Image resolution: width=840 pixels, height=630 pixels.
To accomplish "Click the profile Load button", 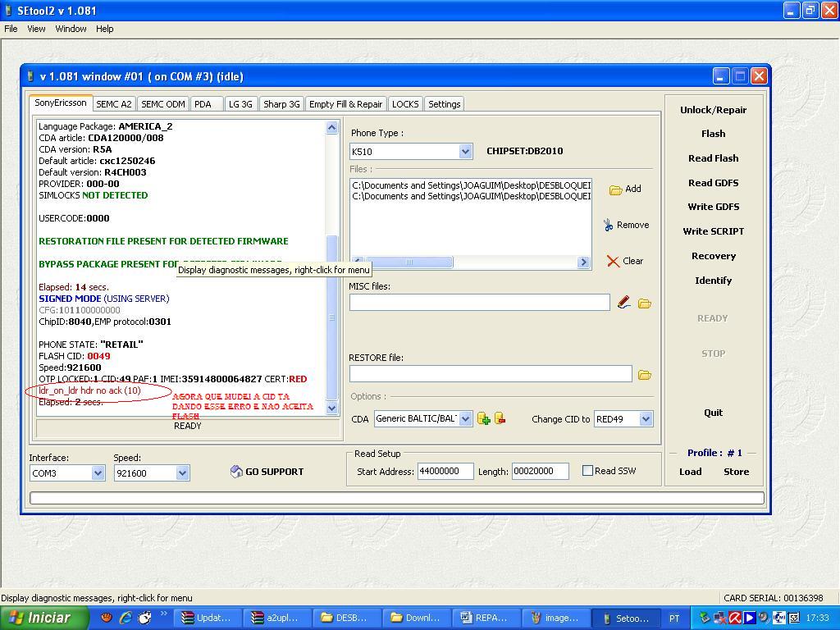I will click(x=691, y=472).
